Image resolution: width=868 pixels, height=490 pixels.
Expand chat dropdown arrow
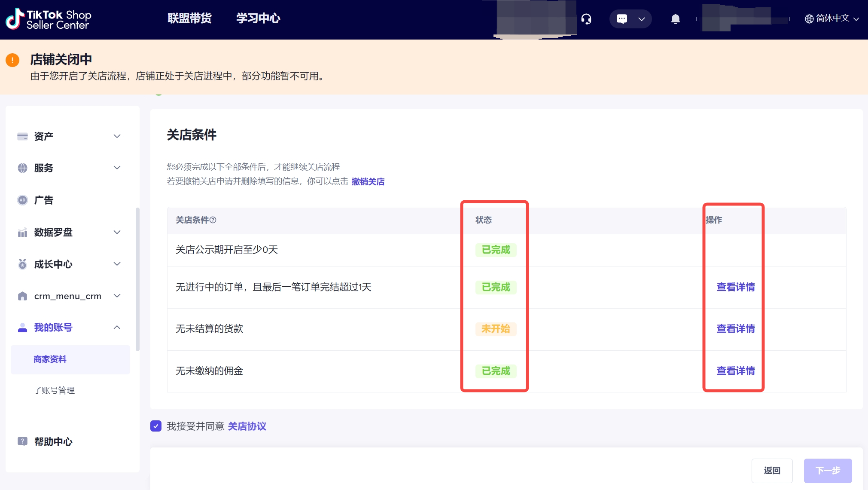642,19
